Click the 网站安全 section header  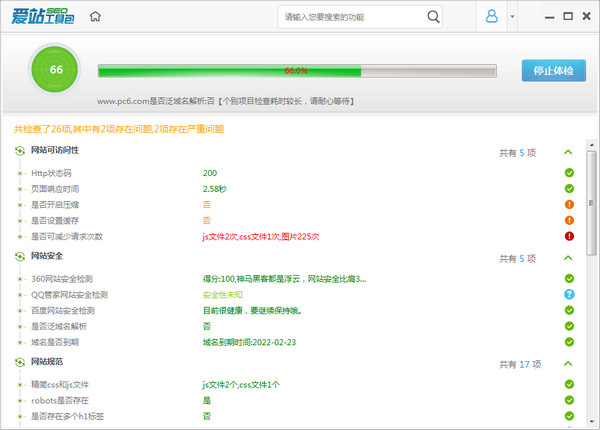click(47, 256)
